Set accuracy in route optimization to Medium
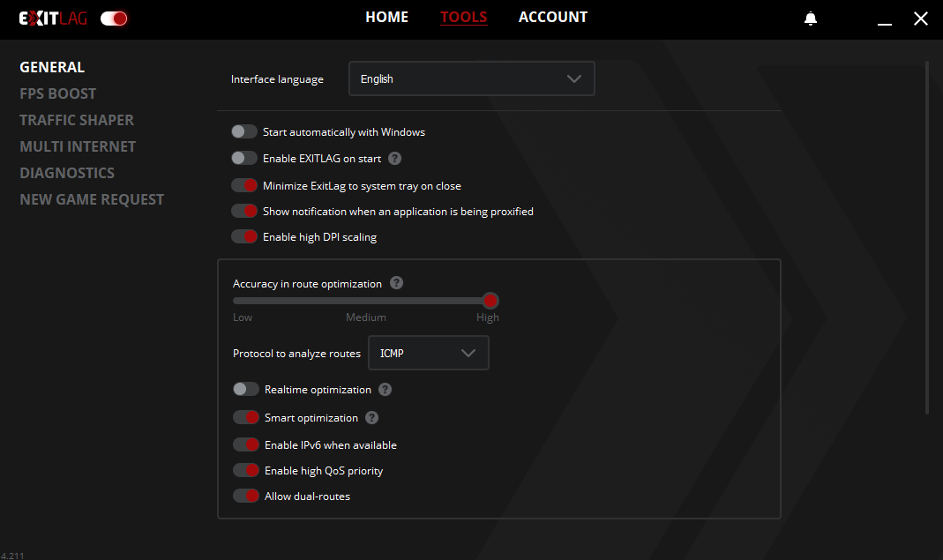This screenshot has width=943, height=560. click(366, 300)
